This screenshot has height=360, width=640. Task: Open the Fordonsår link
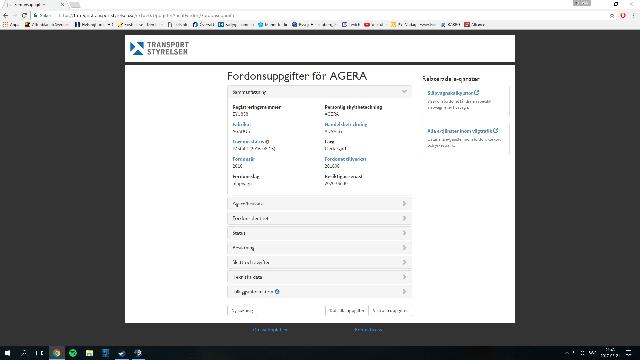point(243,159)
